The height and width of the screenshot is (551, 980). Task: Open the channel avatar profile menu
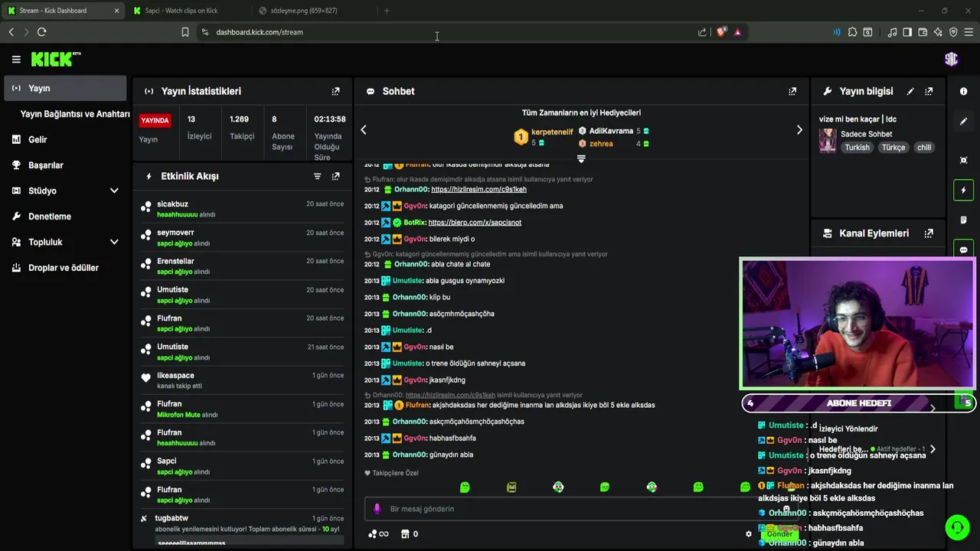[951, 59]
